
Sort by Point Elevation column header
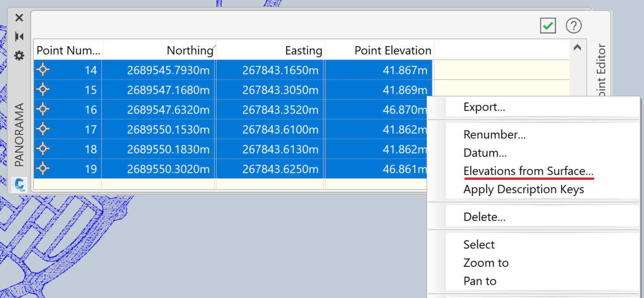pyautogui.click(x=379, y=50)
